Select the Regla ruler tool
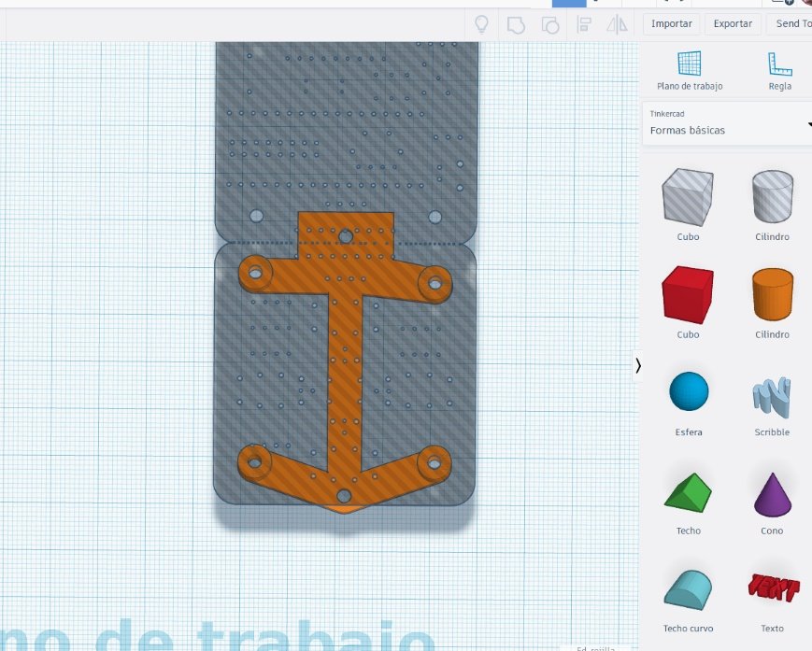This screenshot has height=651, width=812. coord(779,70)
